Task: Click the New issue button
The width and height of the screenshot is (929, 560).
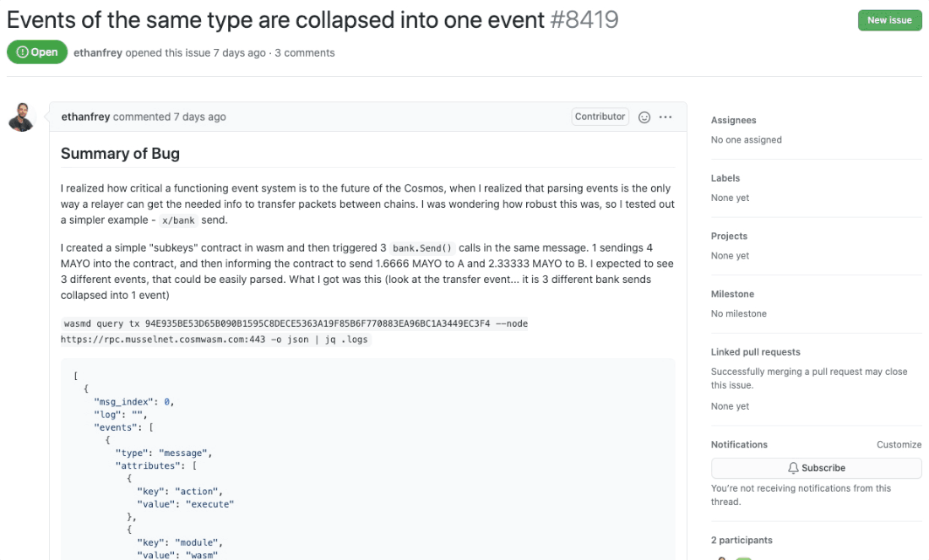Action: [x=889, y=20]
